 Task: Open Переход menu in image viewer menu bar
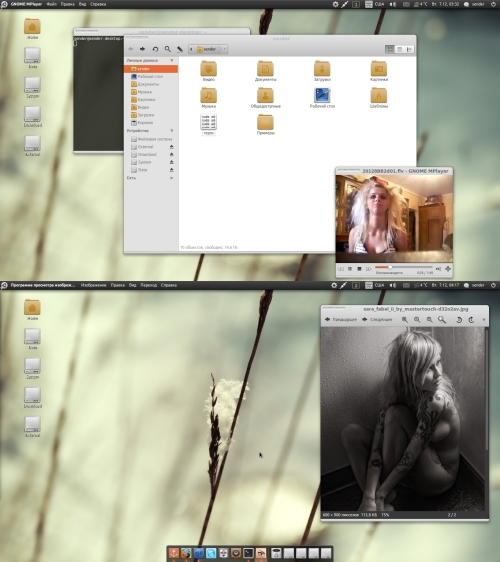[x=148, y=285]
